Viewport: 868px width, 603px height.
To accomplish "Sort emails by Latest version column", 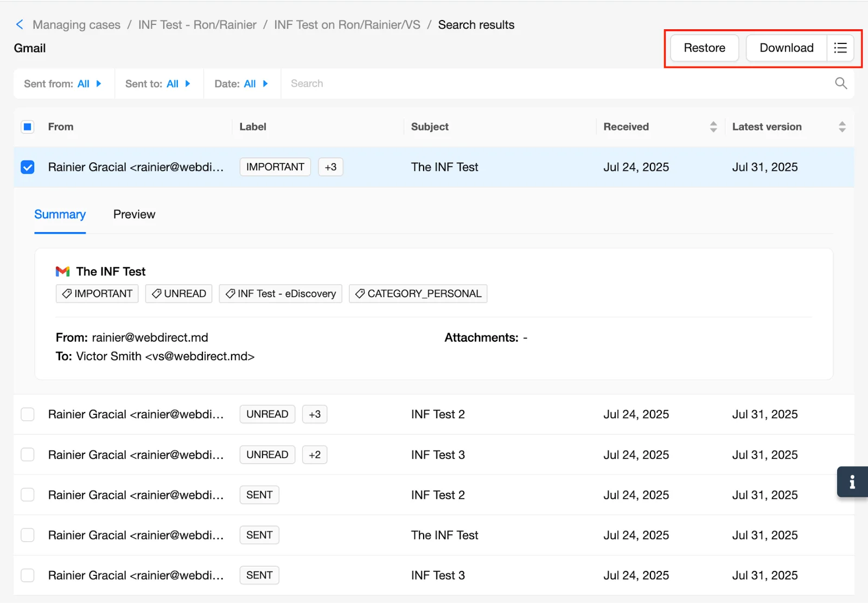I will point(842,126).
